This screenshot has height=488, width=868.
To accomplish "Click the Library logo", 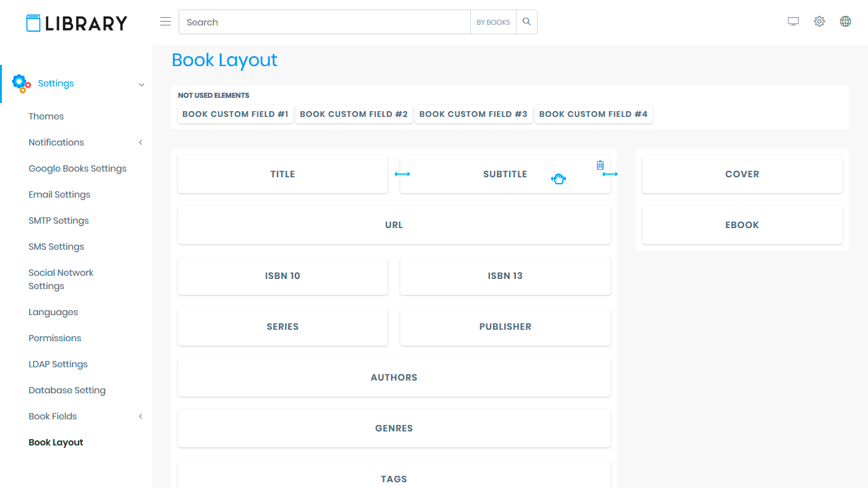I will 77,24.
